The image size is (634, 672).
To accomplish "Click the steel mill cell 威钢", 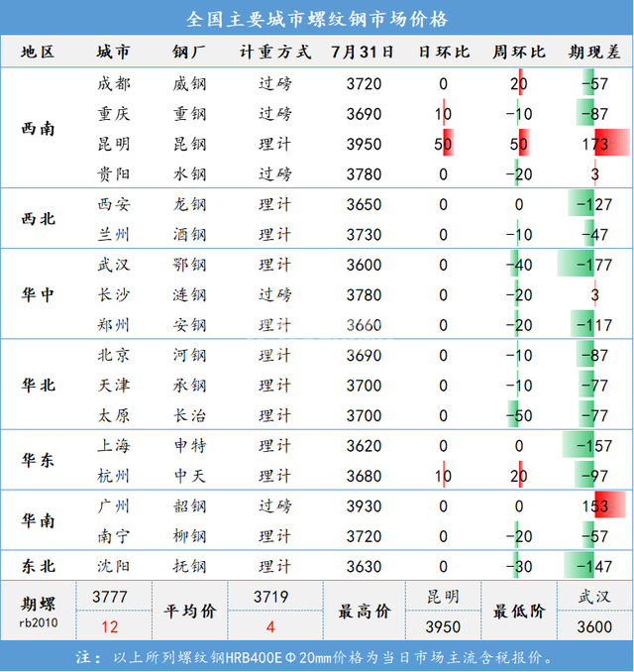I will (189, 83).
